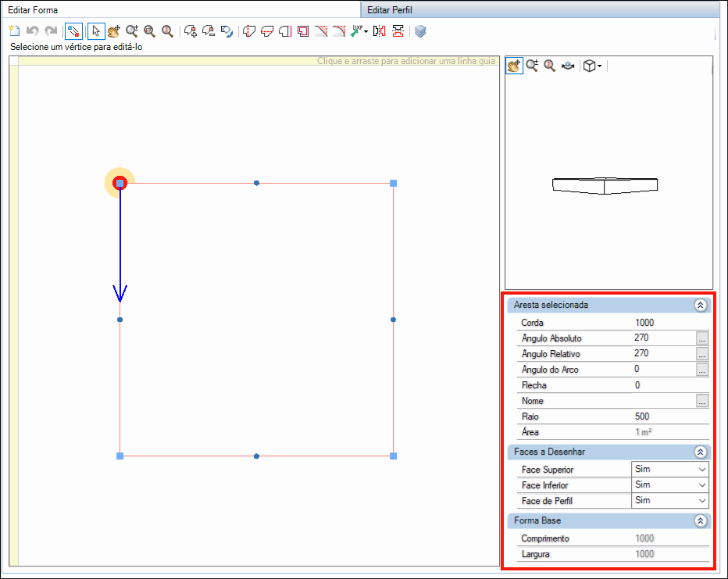Collapse the Forma Base section

[x=700, y=521]
